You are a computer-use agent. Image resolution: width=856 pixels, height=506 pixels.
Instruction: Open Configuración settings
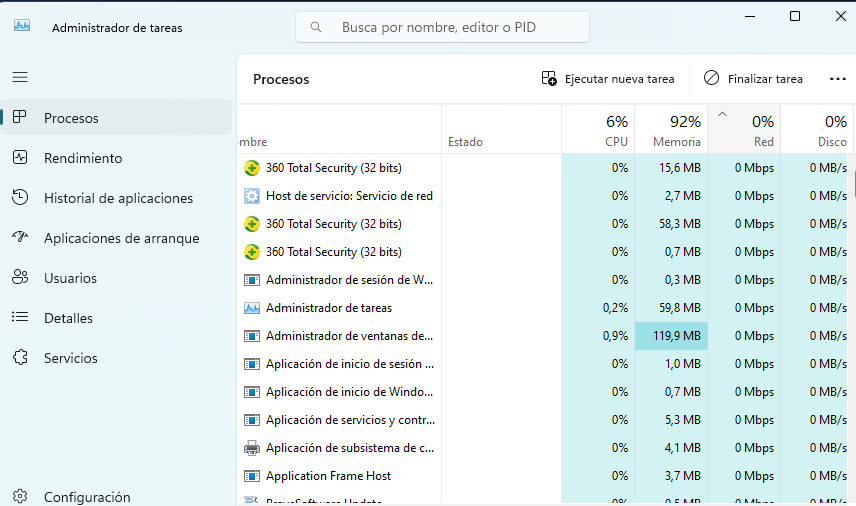116,496
